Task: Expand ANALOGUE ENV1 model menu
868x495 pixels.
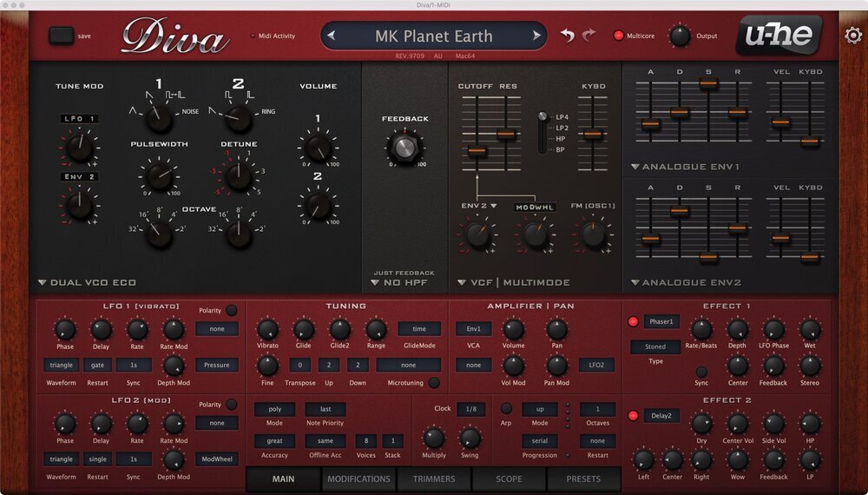Action: [685, 167]
